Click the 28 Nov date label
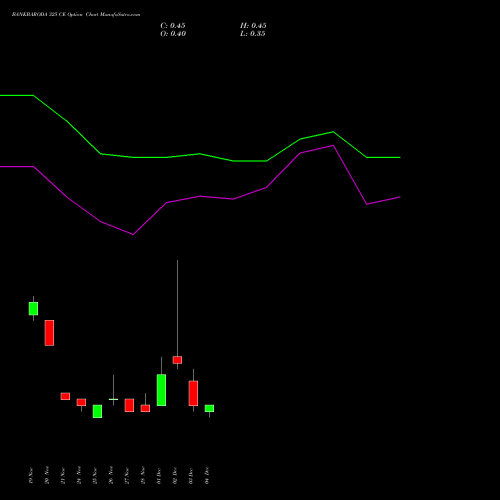 point(143,475)
